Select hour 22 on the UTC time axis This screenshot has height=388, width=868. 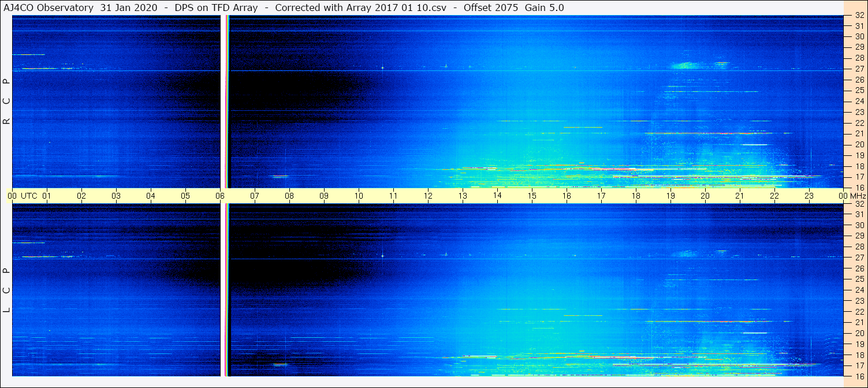pos(774,196)
